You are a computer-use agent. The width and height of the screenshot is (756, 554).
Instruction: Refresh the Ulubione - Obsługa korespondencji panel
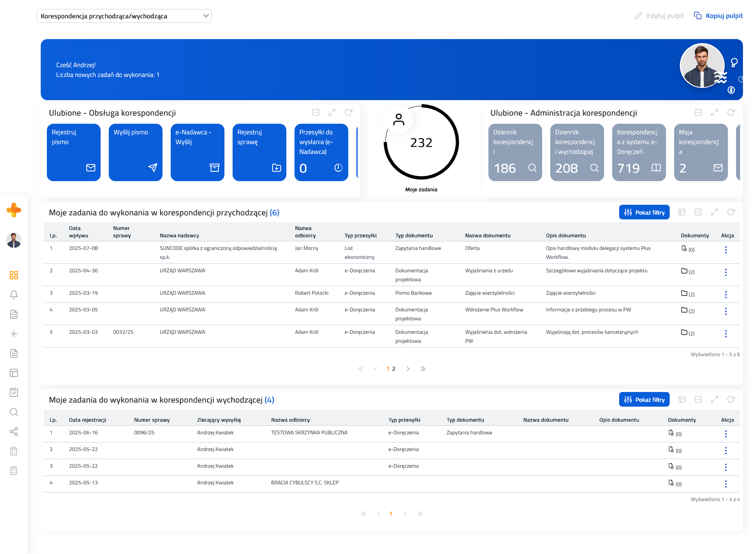pyautogui.click(x=349, y=112)
